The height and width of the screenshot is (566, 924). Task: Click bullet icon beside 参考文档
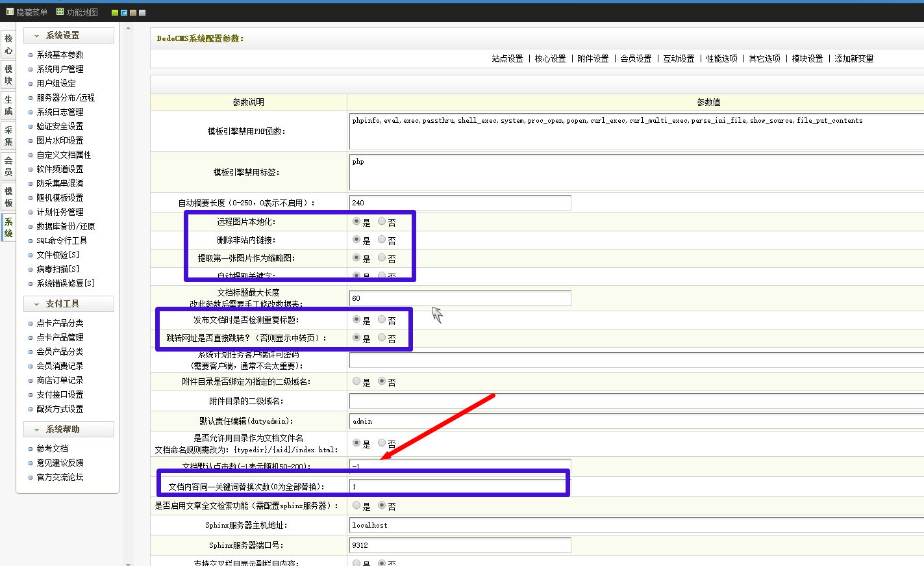tap(31, 449)
